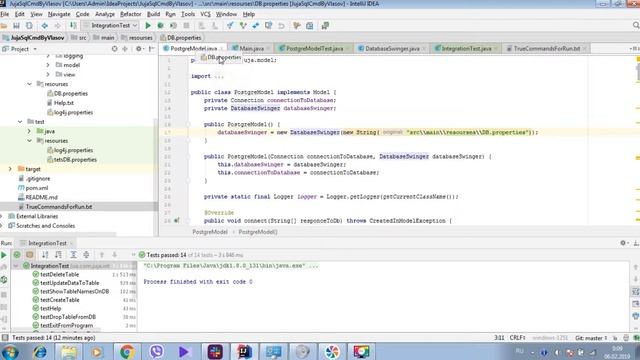Select DB.properties in the project tree
This screenshot has height=360, width=640.
tap(71, 93)
